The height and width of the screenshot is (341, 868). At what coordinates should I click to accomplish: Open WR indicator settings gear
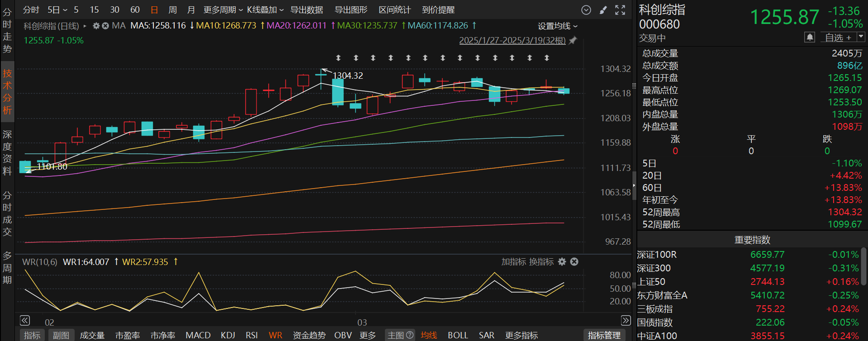click(x=562, y=261)
